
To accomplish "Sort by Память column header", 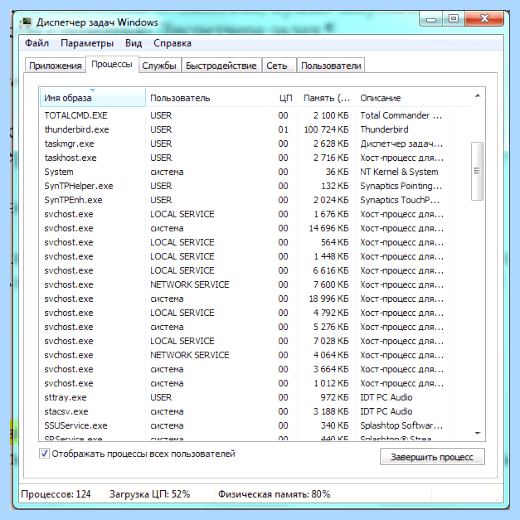I will click(x=327, y=98).
